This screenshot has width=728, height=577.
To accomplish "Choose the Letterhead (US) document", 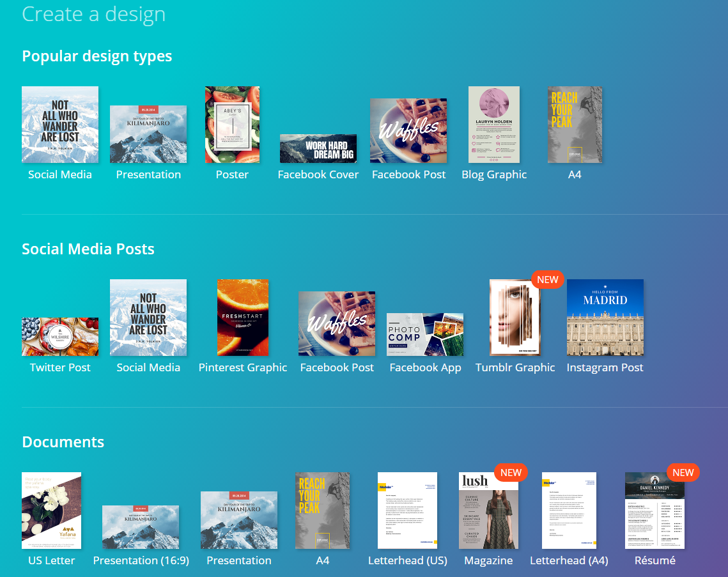I will tap(407, 510).
